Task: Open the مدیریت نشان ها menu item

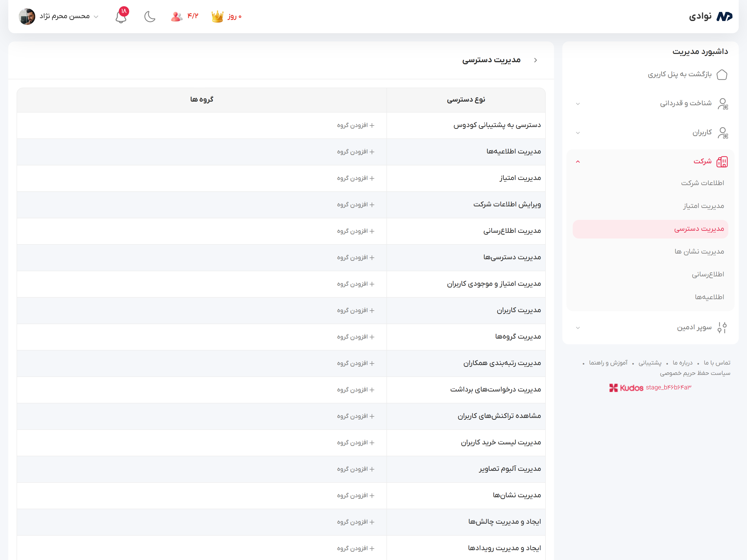Action: pos(699,251)
